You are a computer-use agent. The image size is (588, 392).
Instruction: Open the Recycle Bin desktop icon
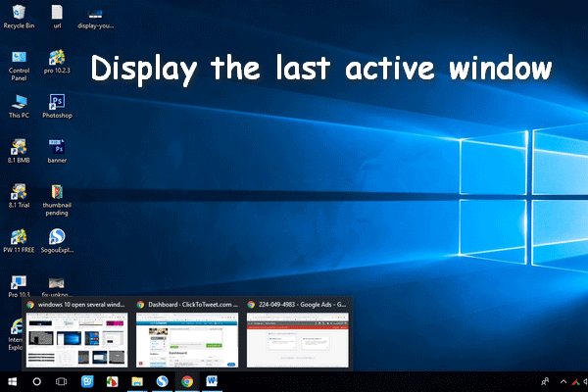click(x=19, y=13)
